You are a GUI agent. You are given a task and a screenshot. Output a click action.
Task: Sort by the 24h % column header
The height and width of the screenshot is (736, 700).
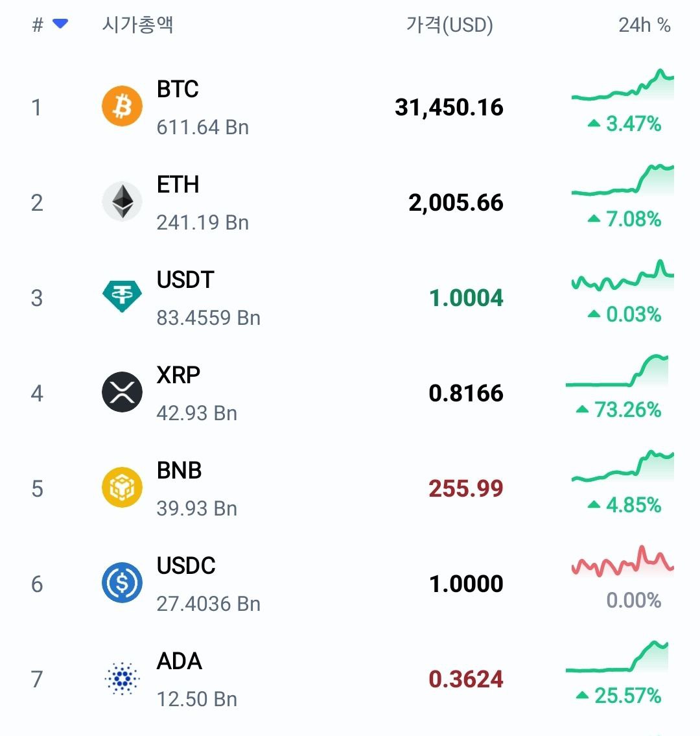coord(644,25)
